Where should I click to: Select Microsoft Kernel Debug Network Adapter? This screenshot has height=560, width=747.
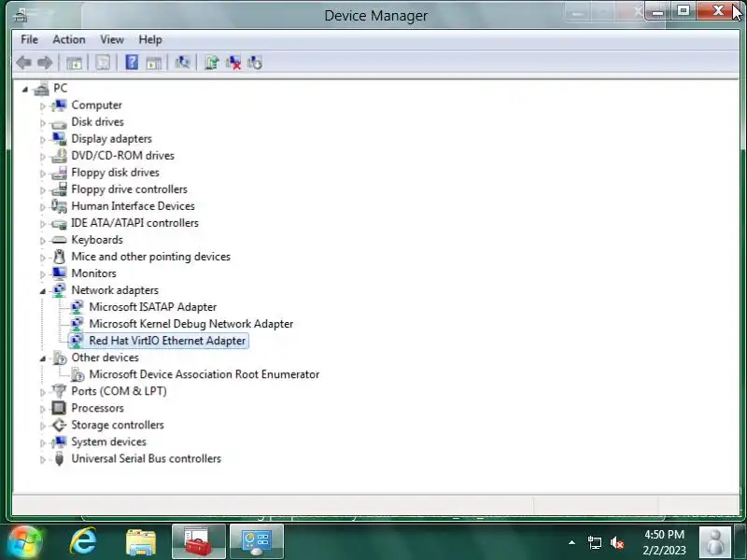pyautogui.click(x=191, y=324)
